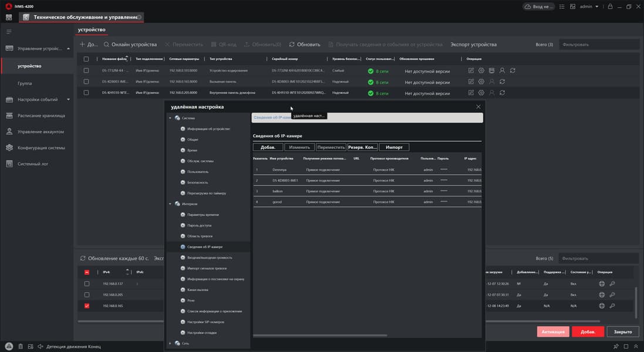644x352 pixels.
Task: Click the online user icon for DS-7732NI
Action: [x=502, y=71]
